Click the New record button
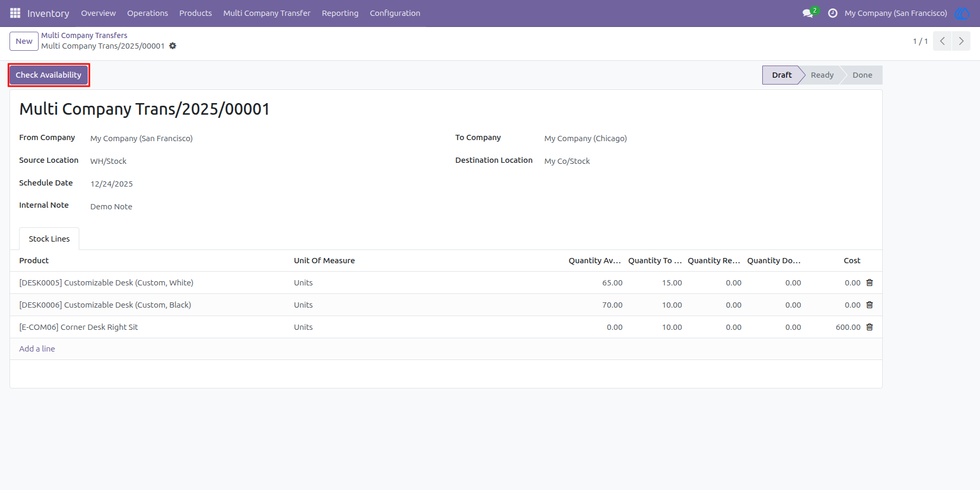Screen dimensions: 980x490 tap(24, 41)
